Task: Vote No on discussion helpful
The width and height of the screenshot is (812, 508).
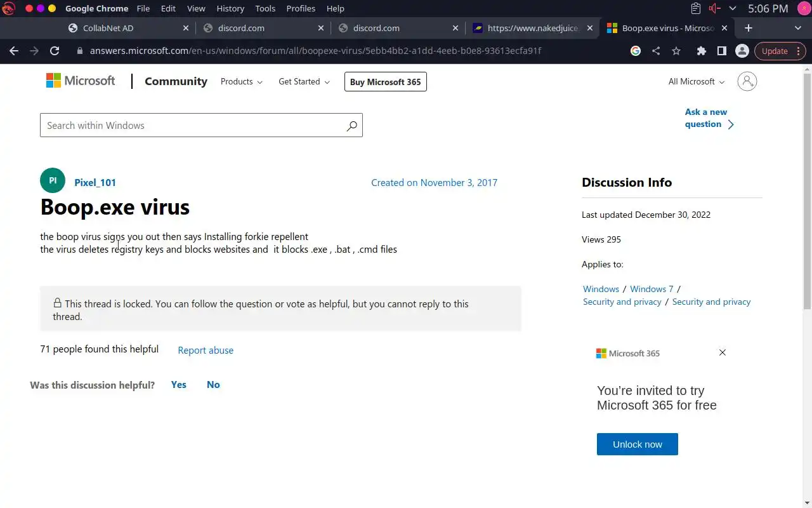Action: [213, 384]
